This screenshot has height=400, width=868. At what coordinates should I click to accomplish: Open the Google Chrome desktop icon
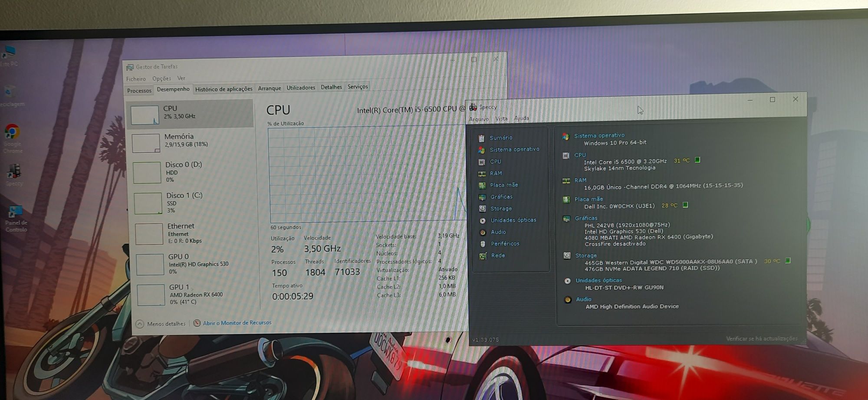tap(12, 138)
